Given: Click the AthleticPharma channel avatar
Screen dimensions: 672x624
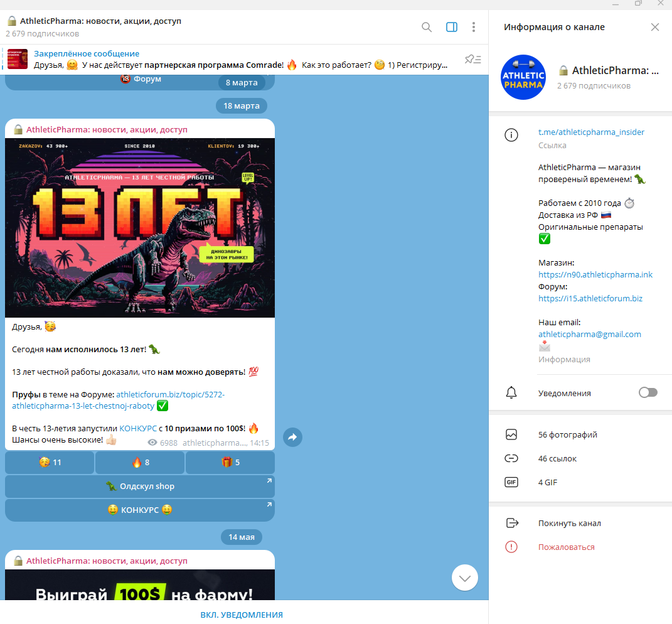Looking at the screenshot, I should click(523, 77).
